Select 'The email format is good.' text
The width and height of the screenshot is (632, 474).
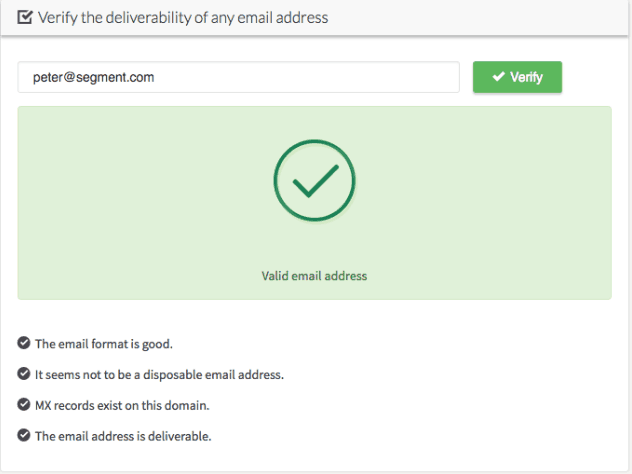click(x=104, y=344)
